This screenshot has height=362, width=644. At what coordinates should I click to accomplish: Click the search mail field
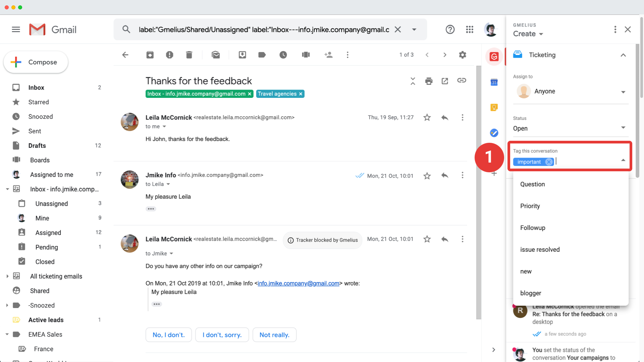tap(264, 29)
